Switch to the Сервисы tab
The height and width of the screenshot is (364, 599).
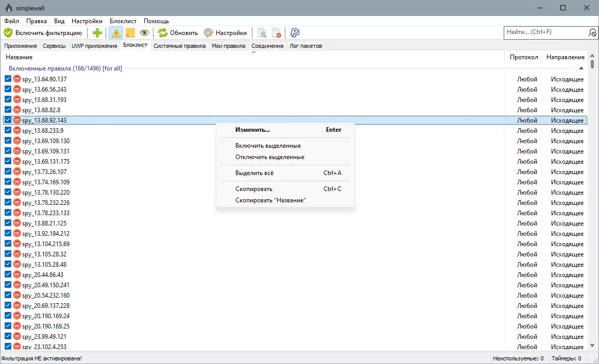point(54,46)
